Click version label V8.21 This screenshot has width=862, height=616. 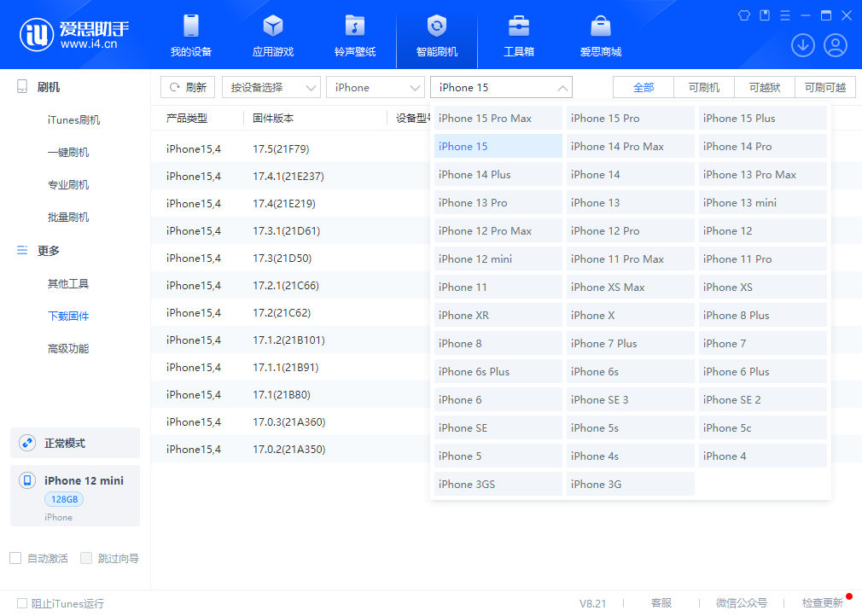592,603
